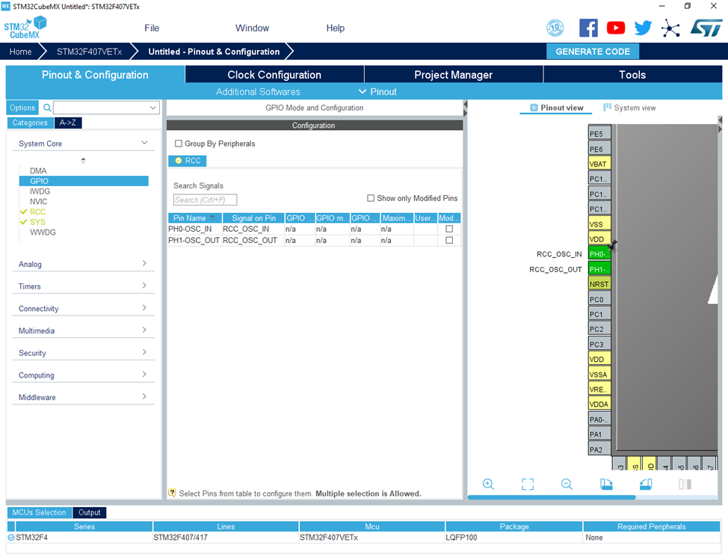Expand the Middleware category
Screen dimensions: 728x560
tap(144, 396)
